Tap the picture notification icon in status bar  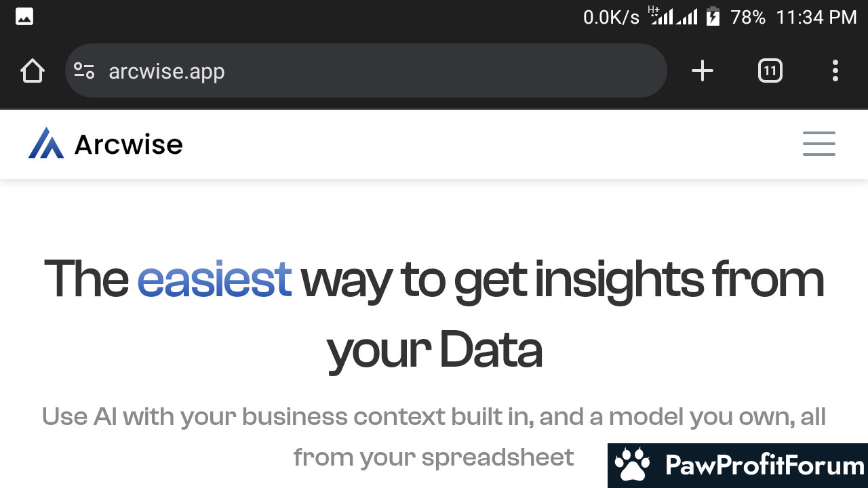click(x=24, y=17)
